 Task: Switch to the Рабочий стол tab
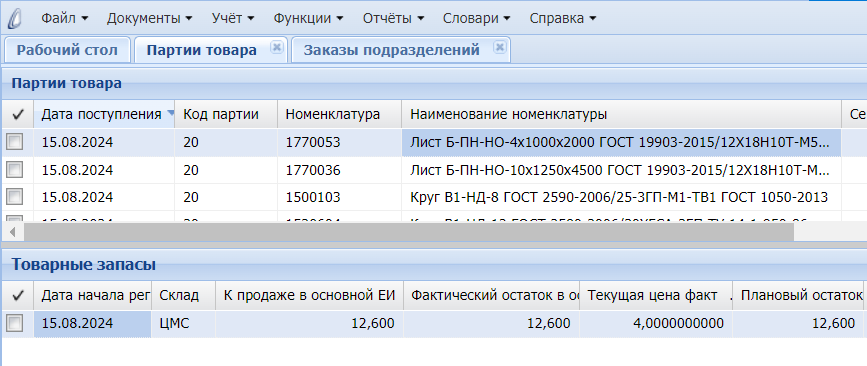tap(67, 50)
